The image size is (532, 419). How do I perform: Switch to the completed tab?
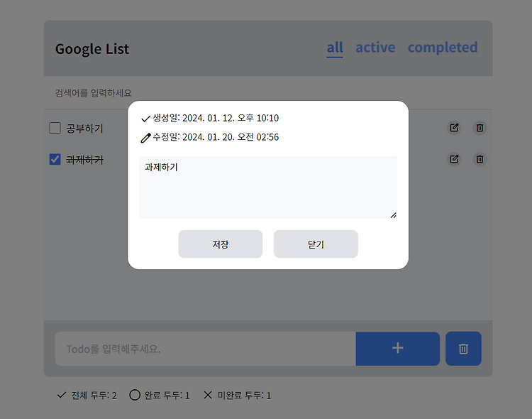click(x=443, y=48)
